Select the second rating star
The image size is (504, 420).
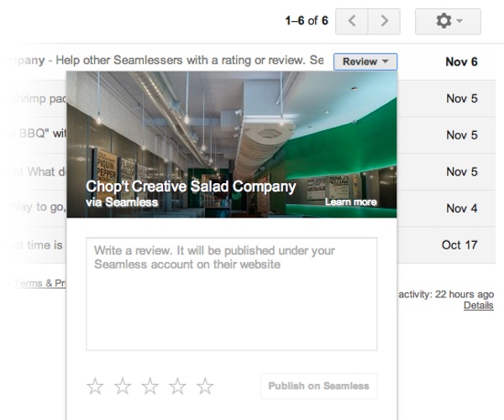(123, 386)
